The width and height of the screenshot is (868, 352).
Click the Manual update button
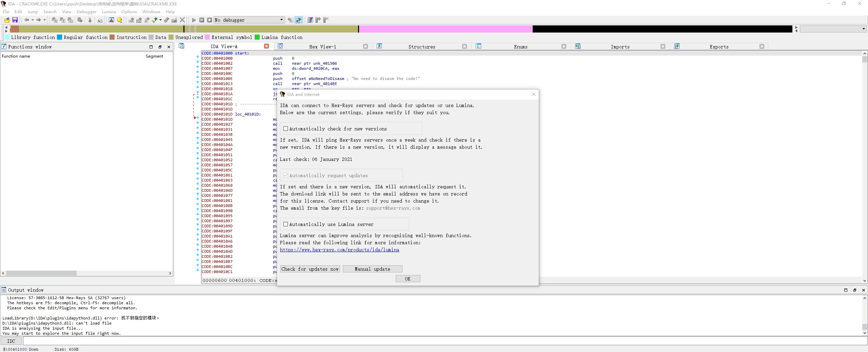pos(372,269)
